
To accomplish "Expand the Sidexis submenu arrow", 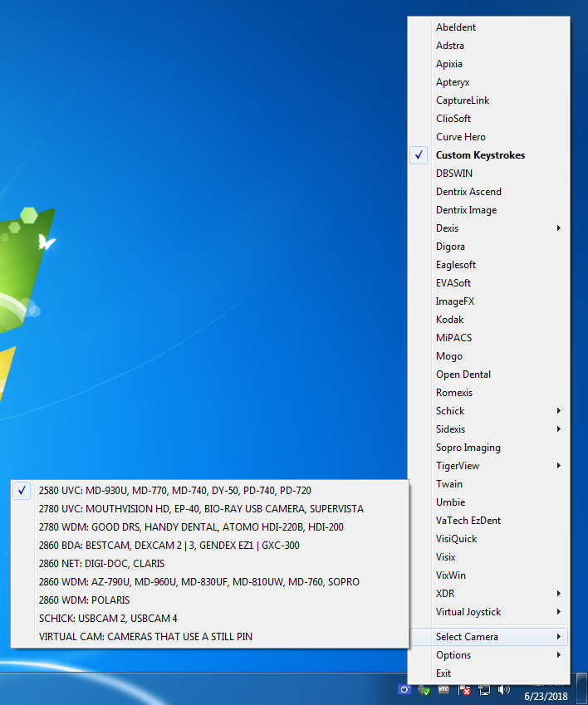I will 559,429.
